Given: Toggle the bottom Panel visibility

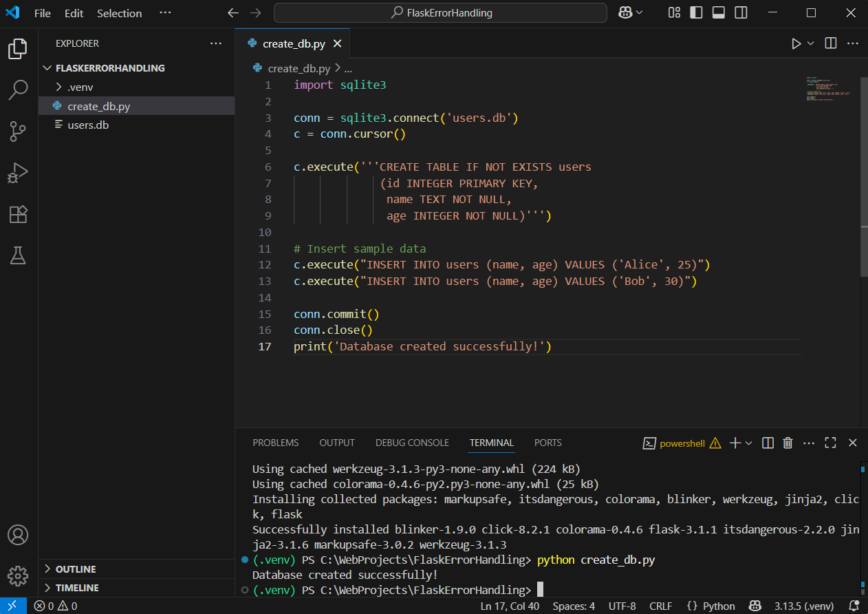Looking at the screenshot, I should [719, 13].
